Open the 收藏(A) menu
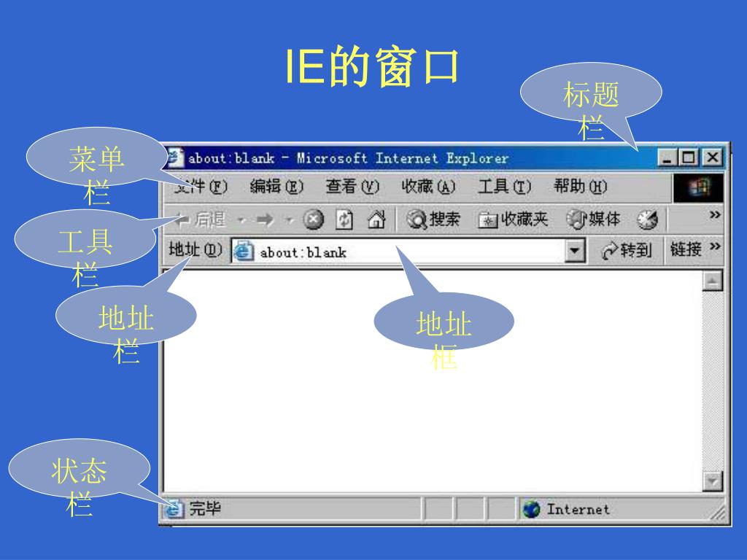This screenshot has height=560, width=747. coord(428,186)
